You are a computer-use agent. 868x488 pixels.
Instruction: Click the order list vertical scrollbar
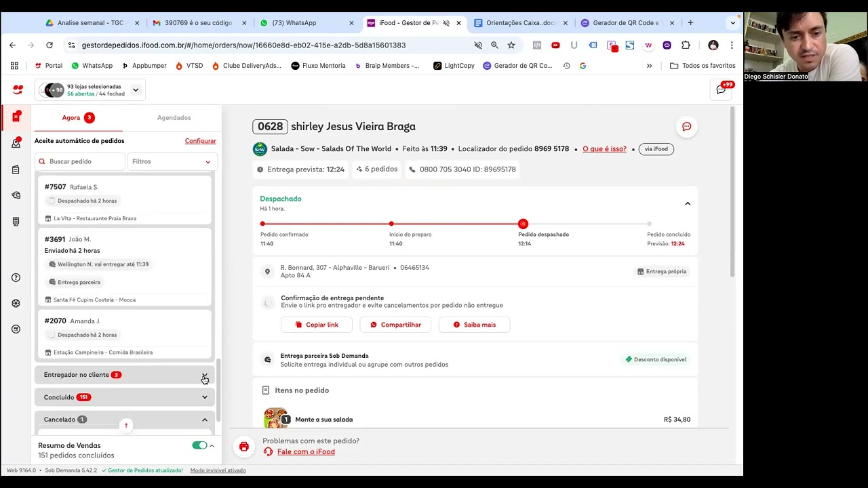[218, 390]
